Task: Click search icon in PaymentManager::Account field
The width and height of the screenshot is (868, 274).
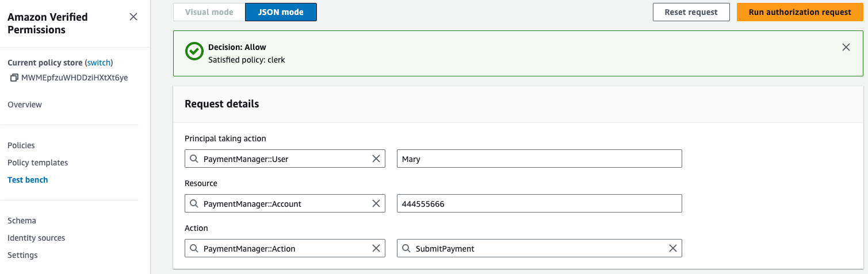Action: (x=194, y=204)
